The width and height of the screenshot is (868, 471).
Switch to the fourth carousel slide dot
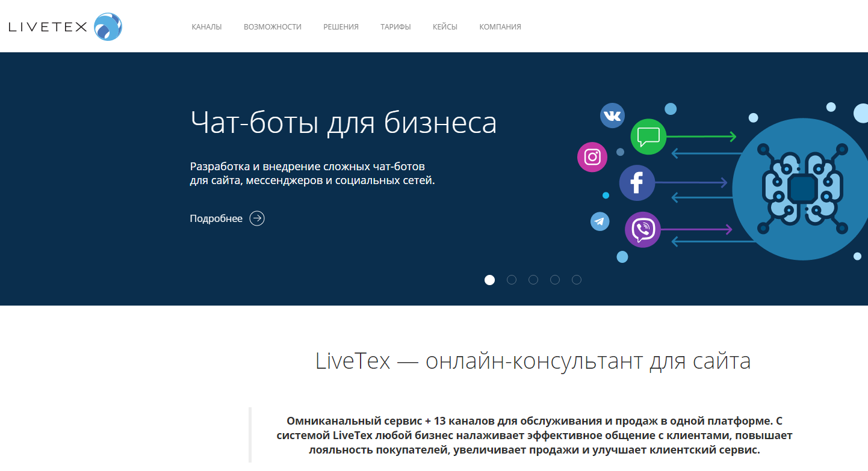[555, 280]
